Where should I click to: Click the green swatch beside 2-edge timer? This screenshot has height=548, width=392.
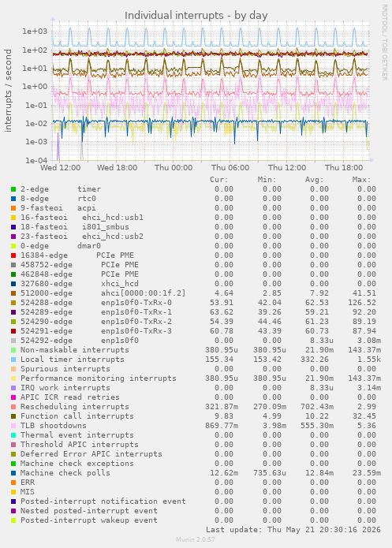[13, 189]
